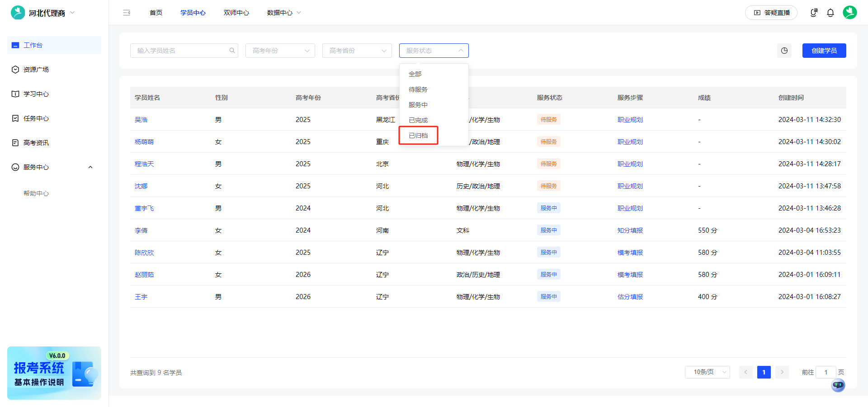This screenshot has width=868, height=407.
Task: Open the user avatar in top right
Action: [849, 13]
